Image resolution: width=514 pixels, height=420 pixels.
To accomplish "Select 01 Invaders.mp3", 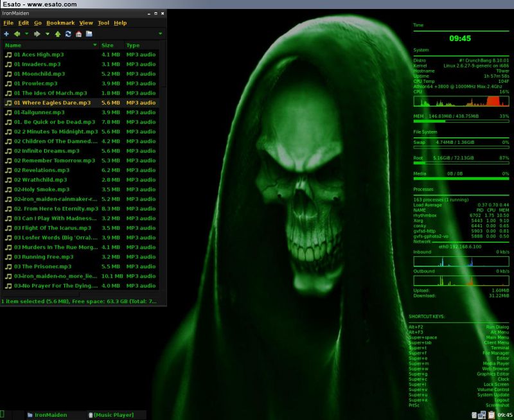I will coord(82,64).
